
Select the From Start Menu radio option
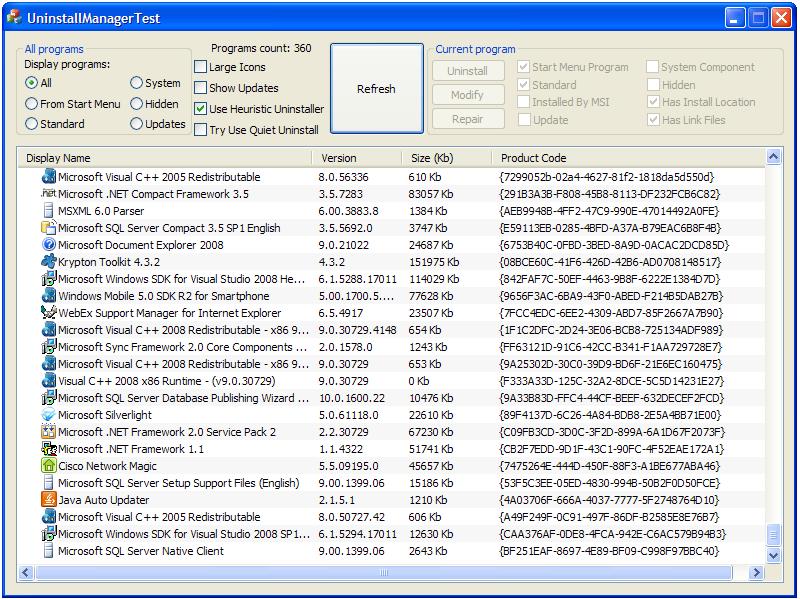point(31,104)
